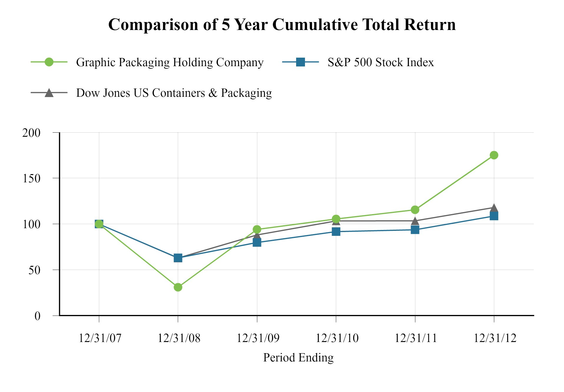Select Graphic Packaging's 12/31/08 lowest data point
Screen dimensions: 564x392
178,287
